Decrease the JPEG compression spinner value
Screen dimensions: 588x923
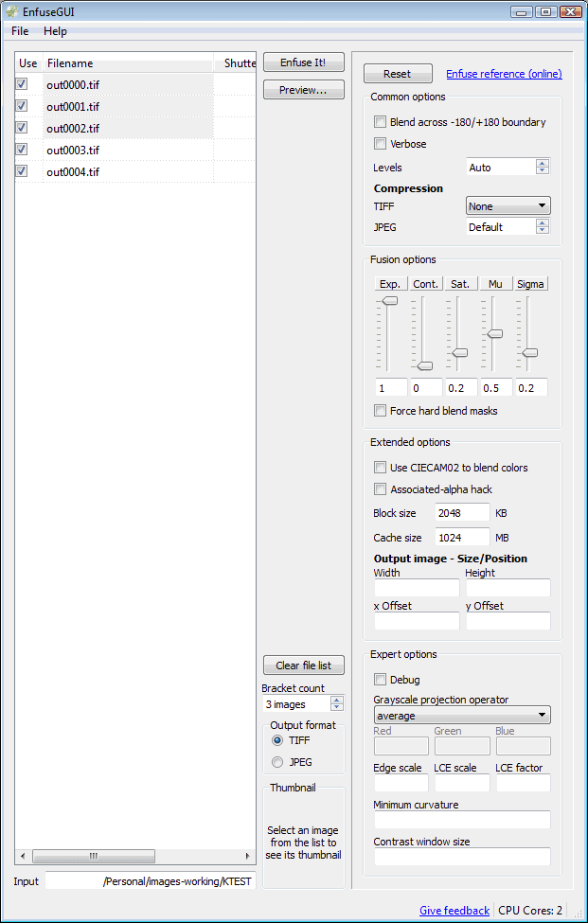point(543,231)
